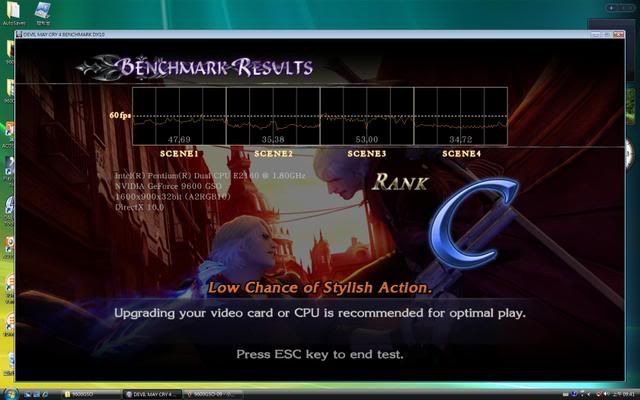Click the Scene 2 score 35.38

tap(273, 140)
